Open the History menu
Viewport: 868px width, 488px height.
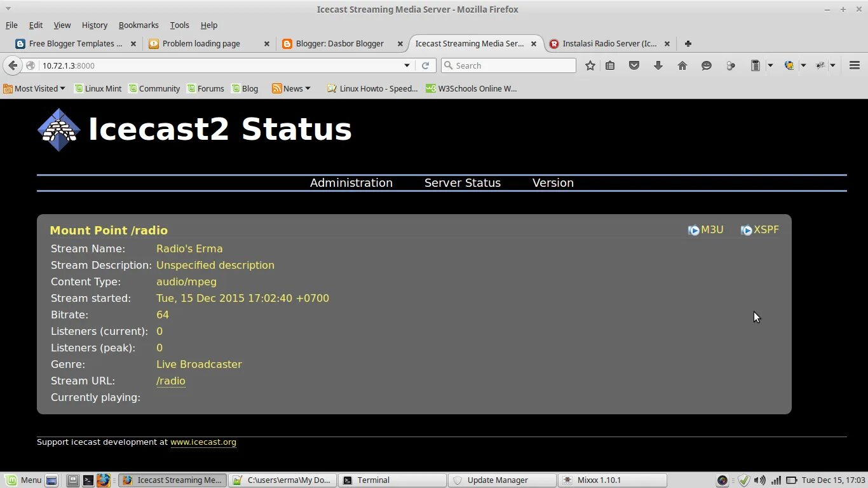coord(95,25)
